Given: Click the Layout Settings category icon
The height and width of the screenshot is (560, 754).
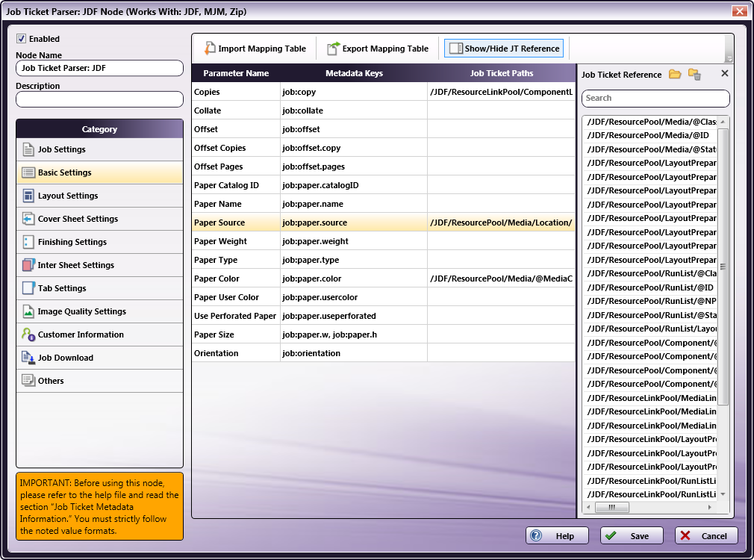Looking at the screenshot, I should (x=28, y=196).
